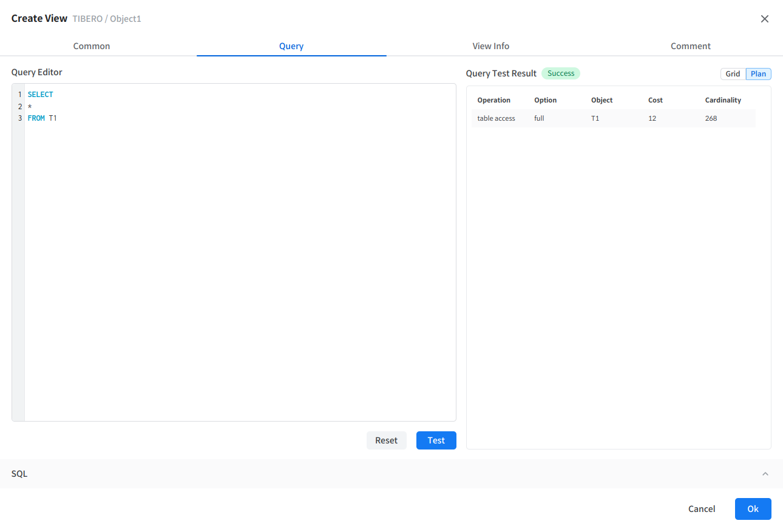Click the Success status badge
The width and height of the screenshot is (783, 532).
point(560,73)
